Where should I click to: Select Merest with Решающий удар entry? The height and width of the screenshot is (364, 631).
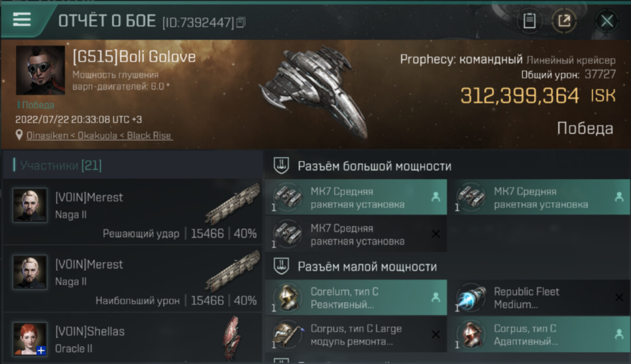point(132,212)
